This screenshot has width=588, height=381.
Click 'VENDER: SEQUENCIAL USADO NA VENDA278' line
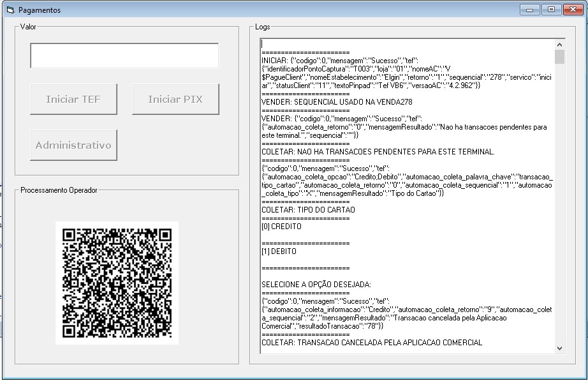(337, 101)
